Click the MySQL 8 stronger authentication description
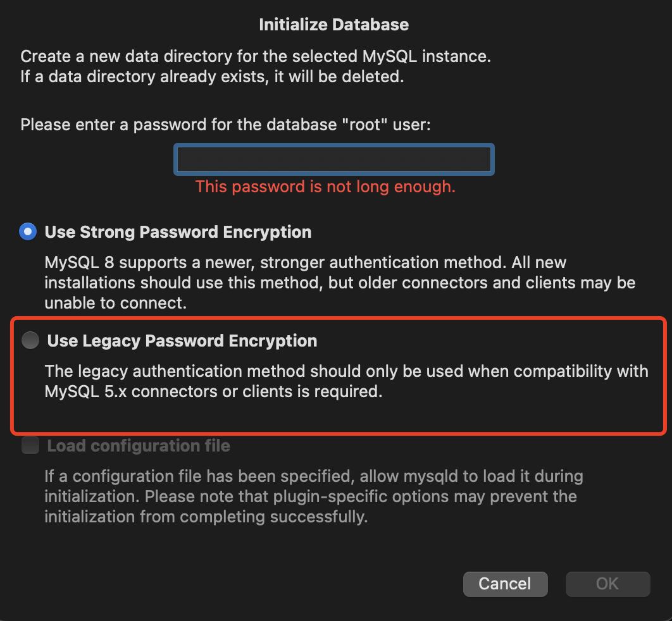 click(306, 262)
